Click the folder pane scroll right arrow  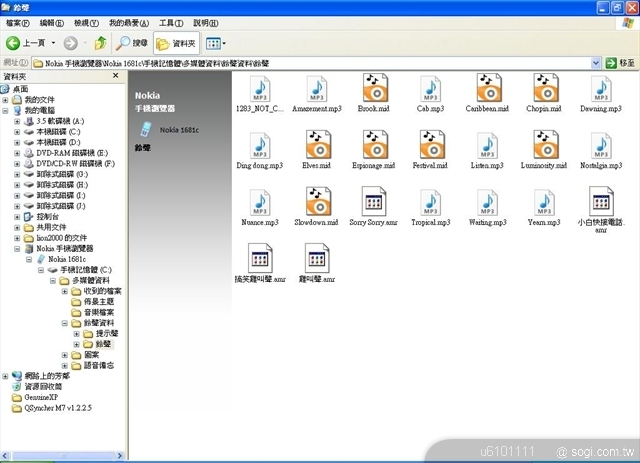click(x=120, y=455)
